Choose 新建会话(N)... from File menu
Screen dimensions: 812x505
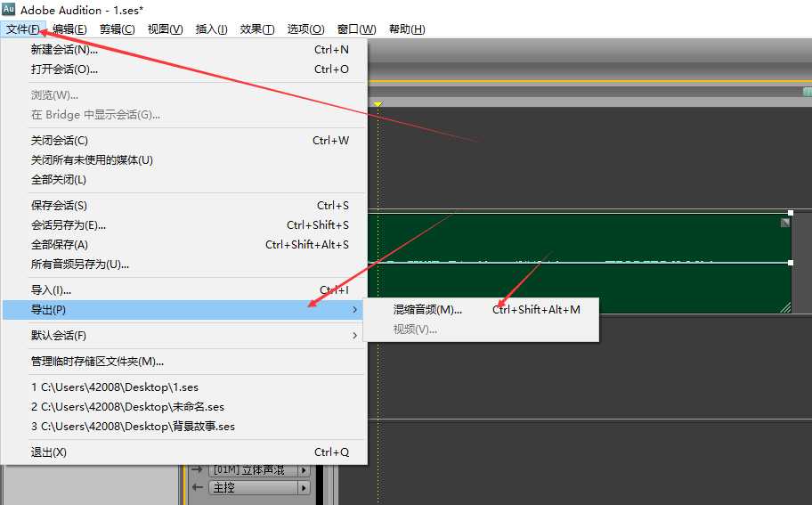click(184, 50)
